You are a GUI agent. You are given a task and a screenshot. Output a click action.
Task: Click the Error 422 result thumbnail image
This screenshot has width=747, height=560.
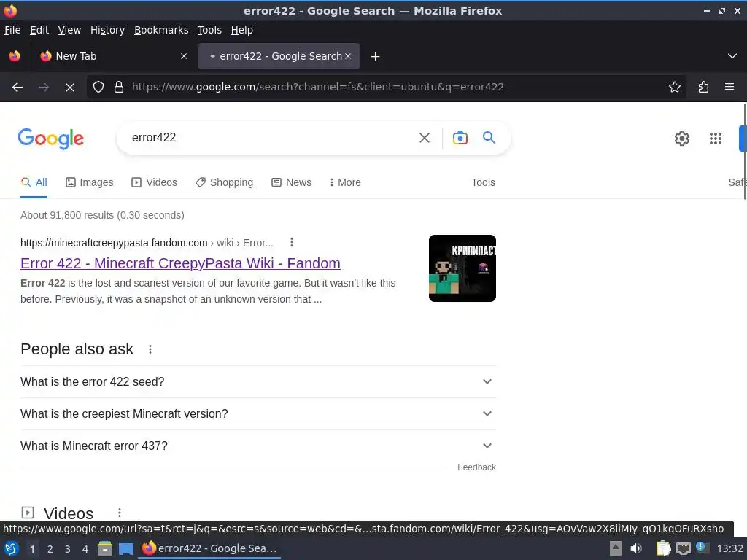click(462, 268)
